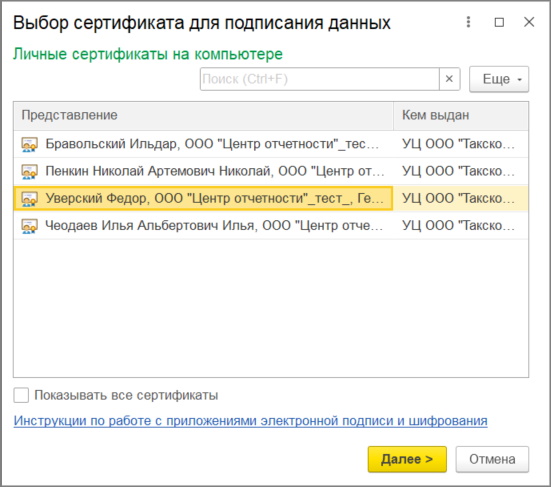
Task: Sort by the Кем выдан column header
Action: [x=461, y=116]
